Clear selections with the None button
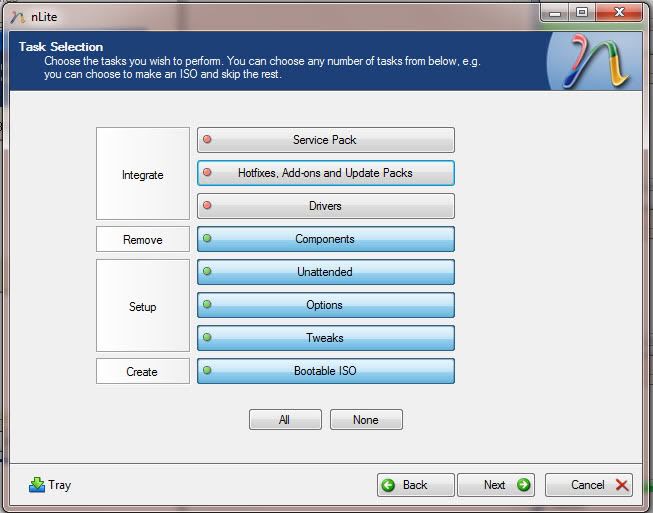This screenshot has height=513, width=653. click(366, 419)
